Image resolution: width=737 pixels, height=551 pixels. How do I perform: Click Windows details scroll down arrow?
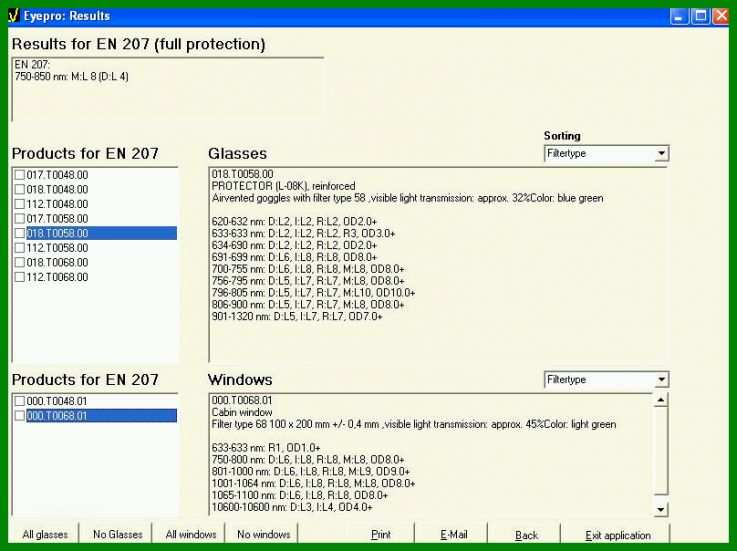(x=661, y=509)
